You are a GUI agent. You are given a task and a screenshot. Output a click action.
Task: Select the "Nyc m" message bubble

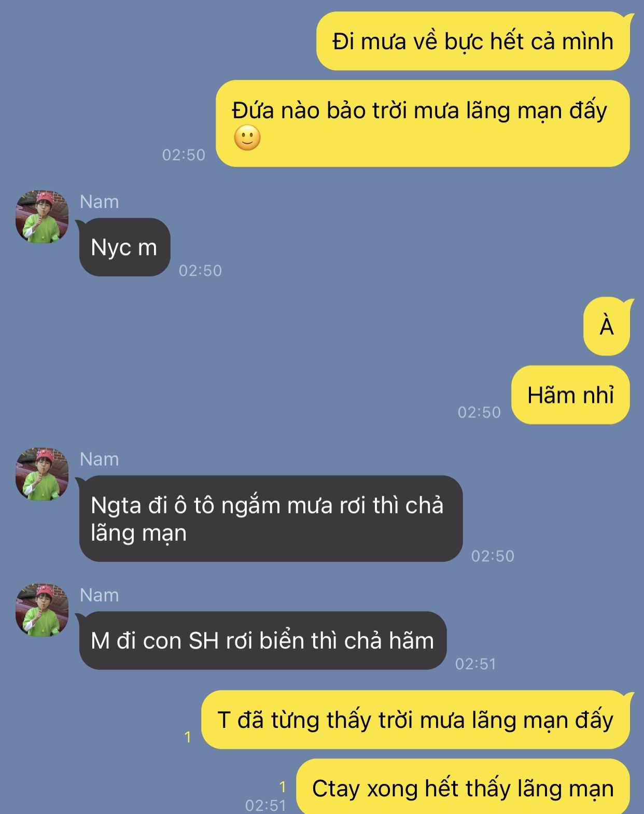tap(124, 247)
